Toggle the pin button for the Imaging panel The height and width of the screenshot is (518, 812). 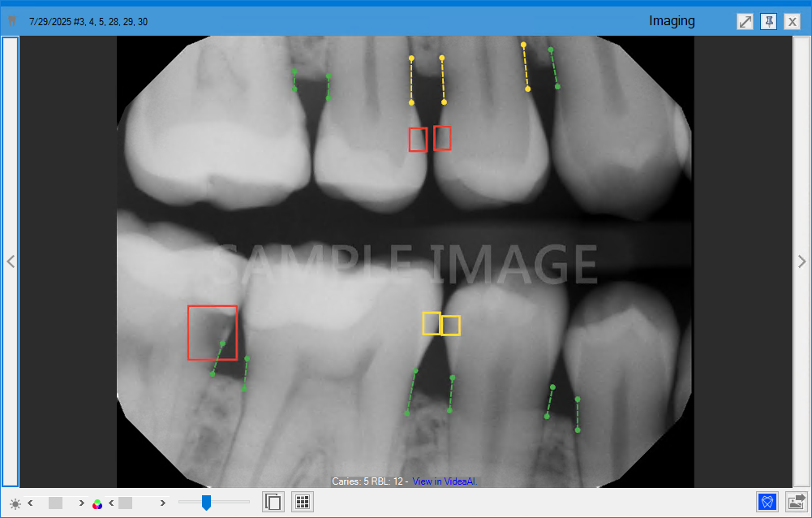pyautogui.click(x=768, y=21)
